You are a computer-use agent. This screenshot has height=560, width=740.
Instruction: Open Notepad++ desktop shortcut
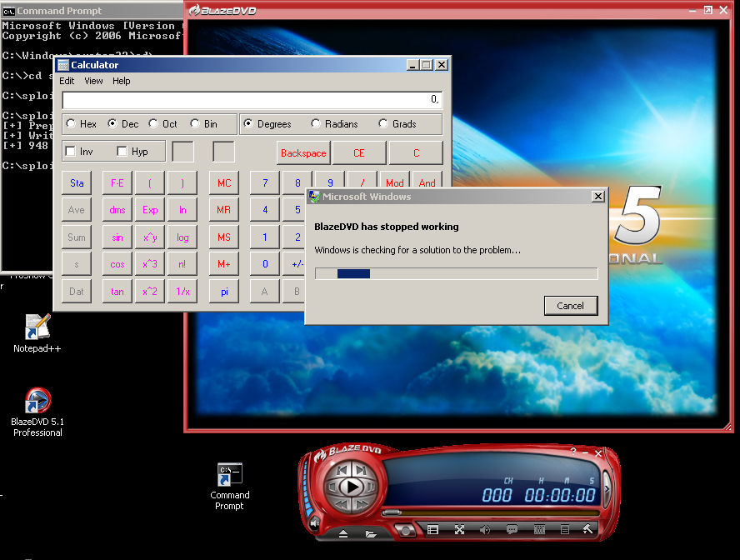[x=37, y=332]
